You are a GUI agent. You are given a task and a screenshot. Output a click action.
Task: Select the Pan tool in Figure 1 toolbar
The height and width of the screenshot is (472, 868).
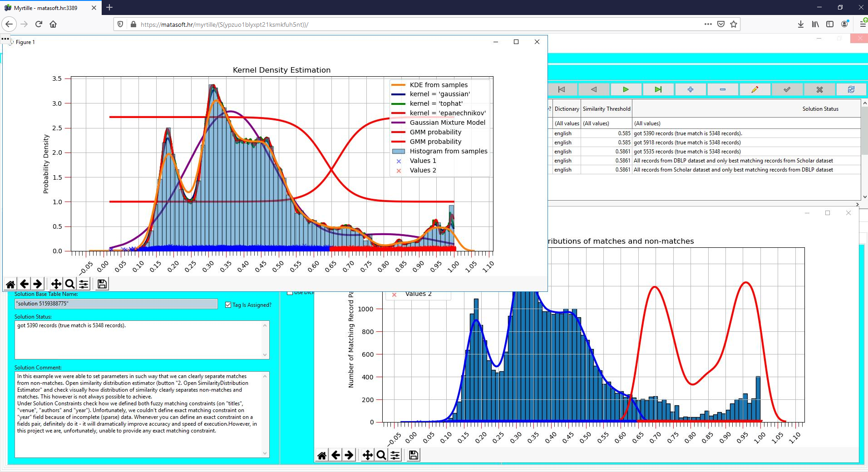(55, 284)
